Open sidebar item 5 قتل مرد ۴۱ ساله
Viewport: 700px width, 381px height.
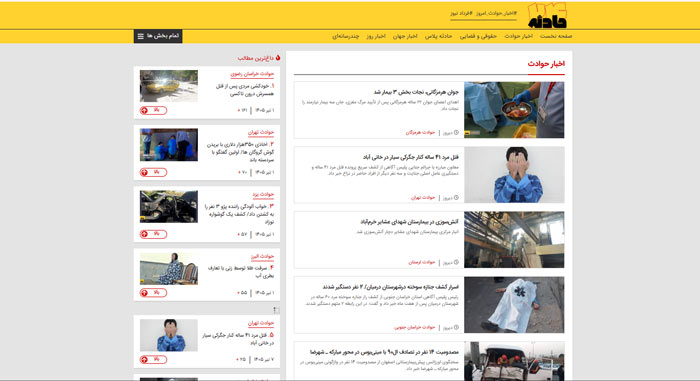[238, 339]
